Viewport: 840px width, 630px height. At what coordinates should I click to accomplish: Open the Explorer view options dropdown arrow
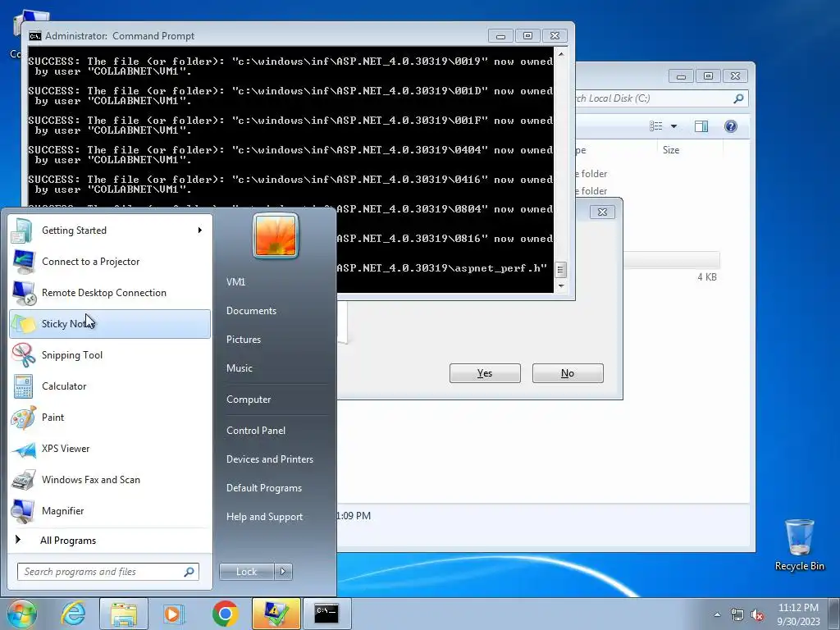coord(674,126)
